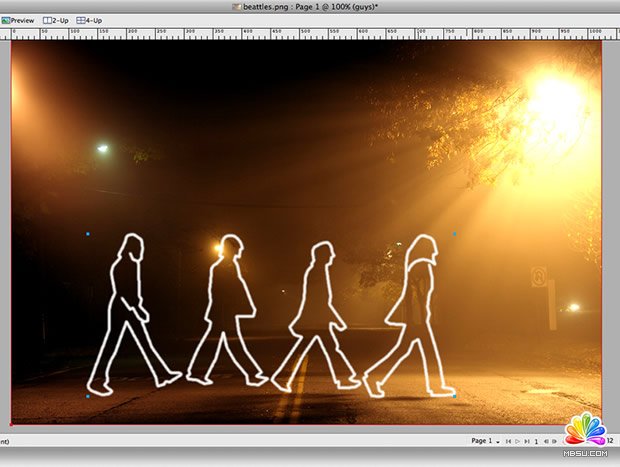Click the beatties.png file icon in title bar
Image resolution: width=620 pixels, height=467 pixels.
(237, 6)
